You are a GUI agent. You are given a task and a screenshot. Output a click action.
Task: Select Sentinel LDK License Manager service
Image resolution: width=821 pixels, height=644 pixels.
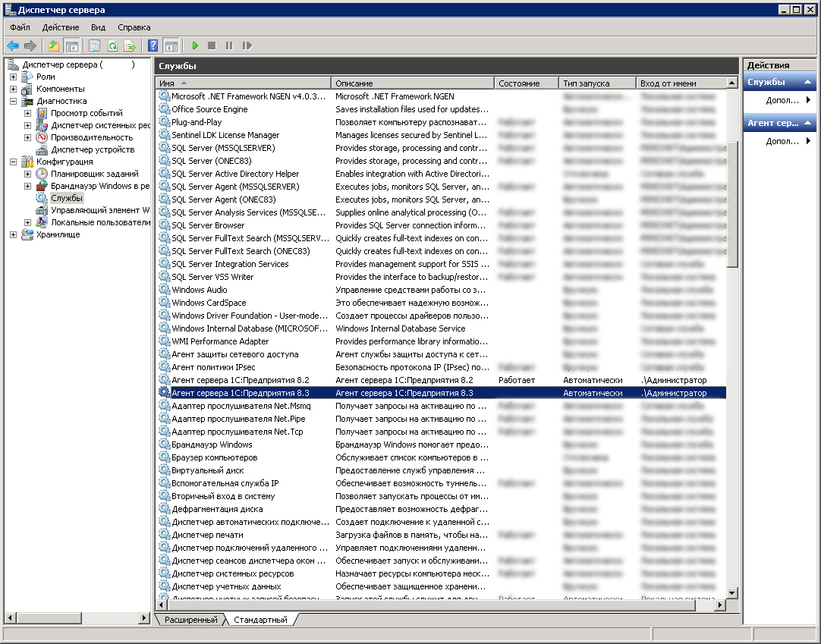coord(442,135)
